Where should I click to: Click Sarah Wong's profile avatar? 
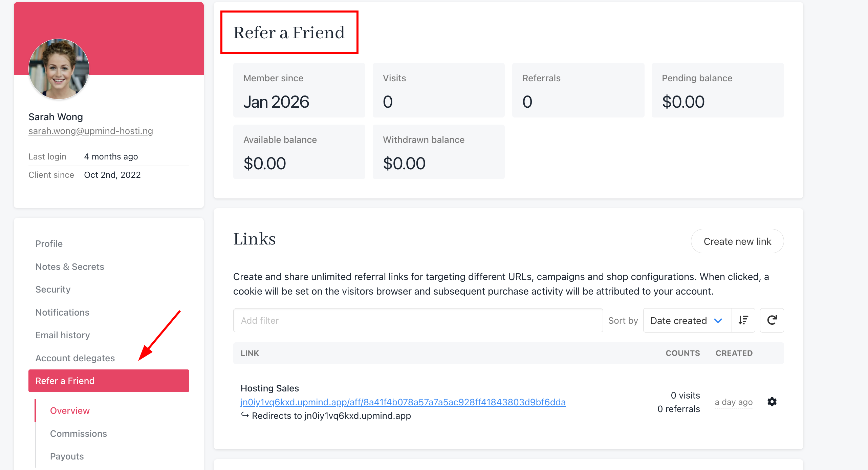pos(59,69)
